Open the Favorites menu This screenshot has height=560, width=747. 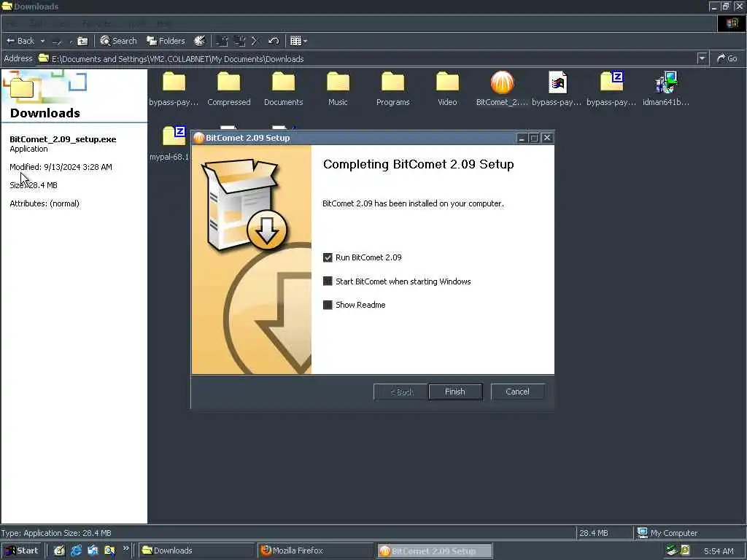[x=98, y=23]
